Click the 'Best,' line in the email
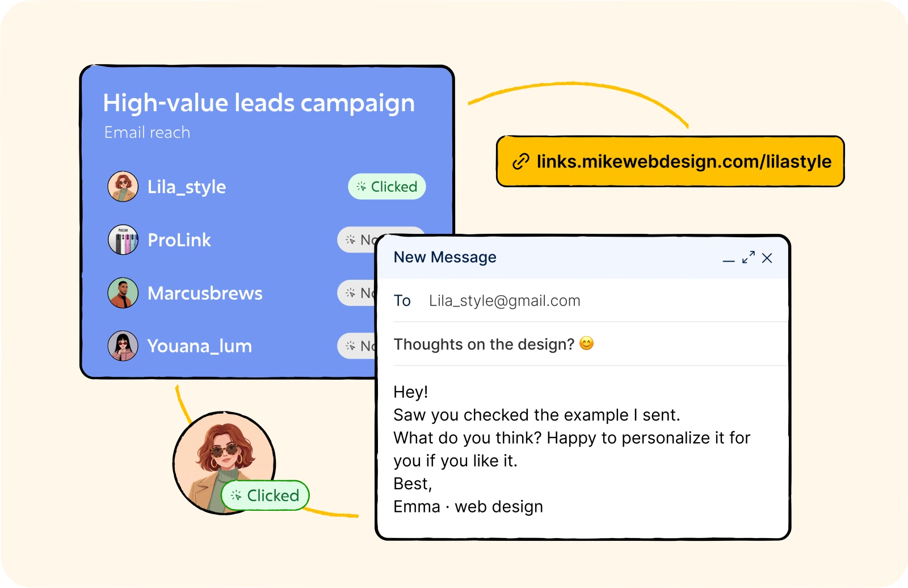The width and height of the screenshot is (908, 588). 413,484
